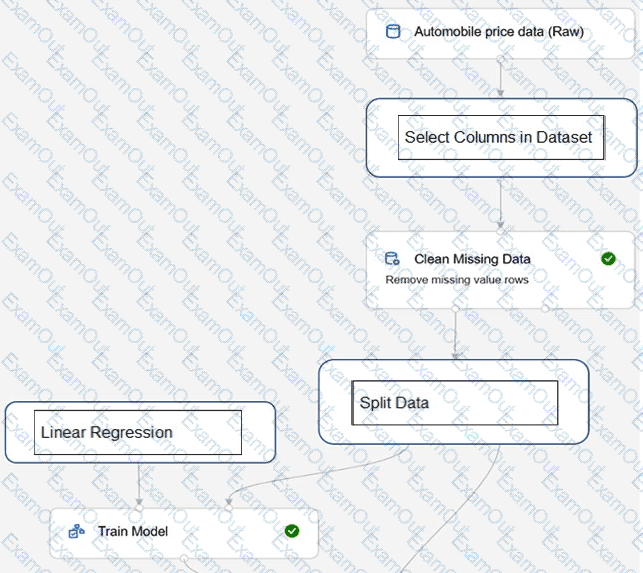
Task: Click the left input port of Train Model
Action: pos(139,508)
